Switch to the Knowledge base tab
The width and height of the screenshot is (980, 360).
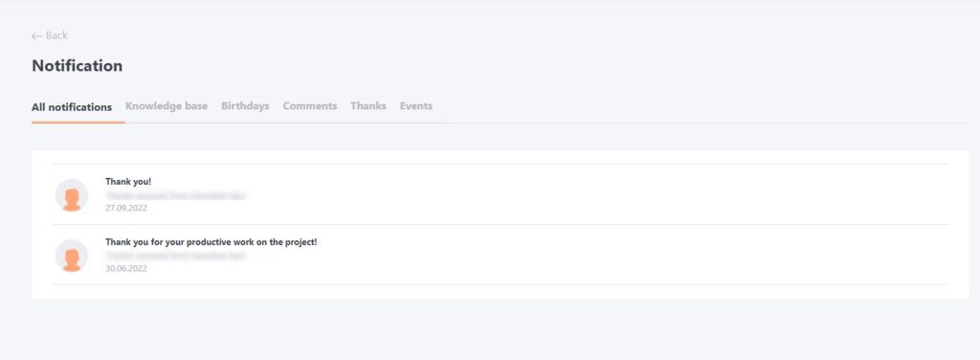(x=167, y=106)
